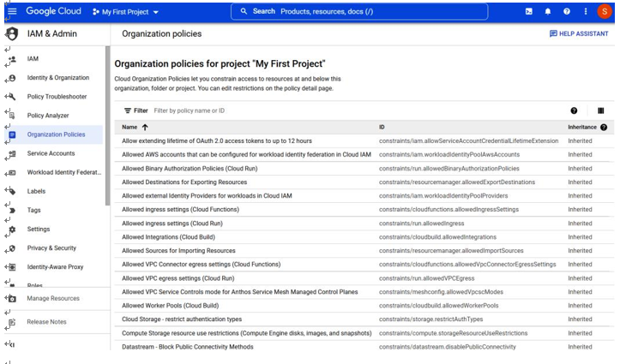Open Allowed Worker Pools (Cloud Build)
The height and width of the screenshot is (364, 620).
click(170, 306)
